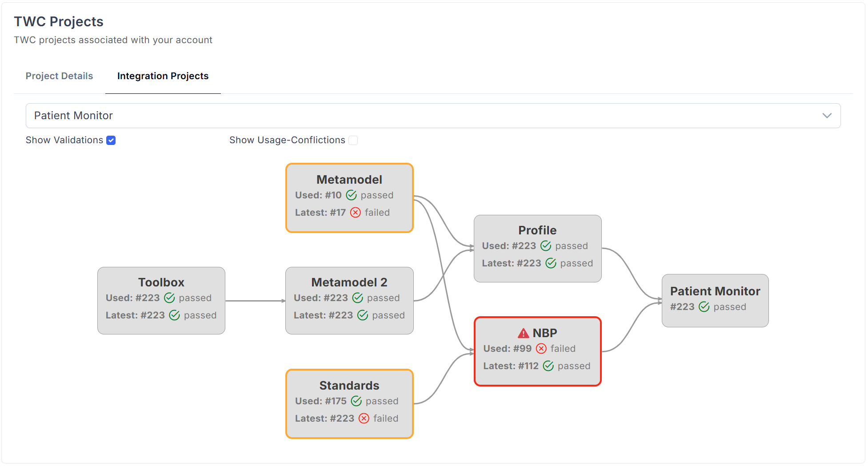Click Standards' used #175 passed checkmark
The image size is (868, 467).
pyautogui.click(x=356, y=401)
